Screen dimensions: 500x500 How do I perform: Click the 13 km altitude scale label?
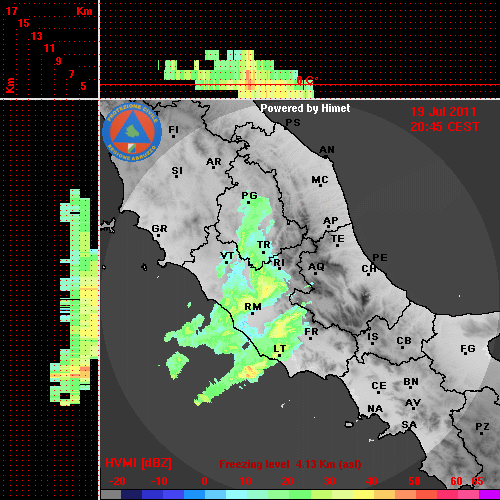[x=37, y=36]
